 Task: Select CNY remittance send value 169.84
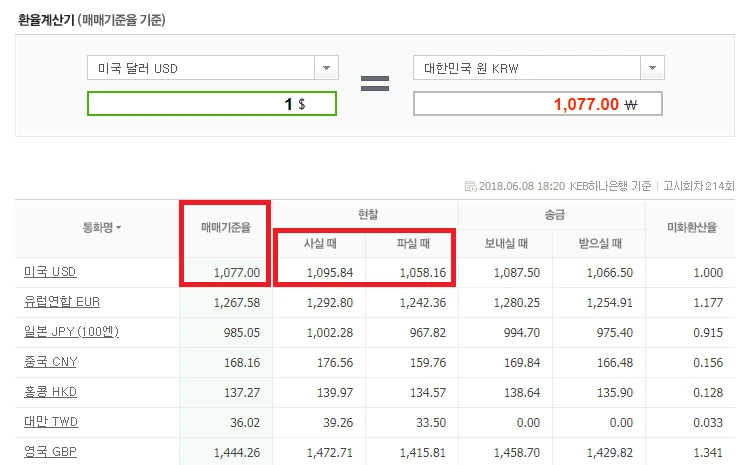522,363
